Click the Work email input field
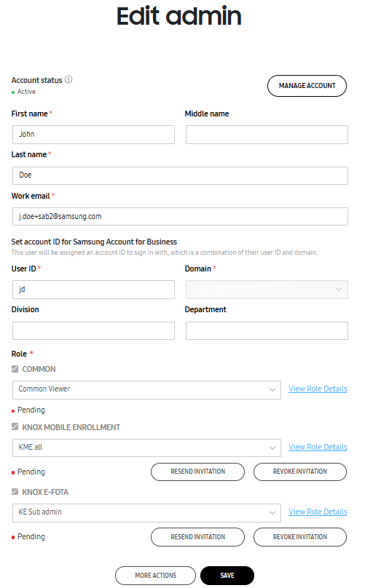 pyautogui.click(x=180, y=216)
